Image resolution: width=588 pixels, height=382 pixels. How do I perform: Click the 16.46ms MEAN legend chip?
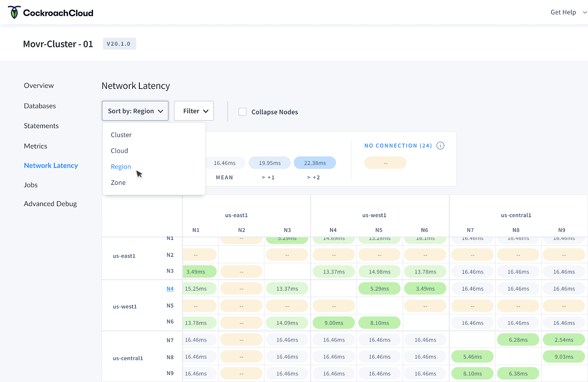click(225, 163)
